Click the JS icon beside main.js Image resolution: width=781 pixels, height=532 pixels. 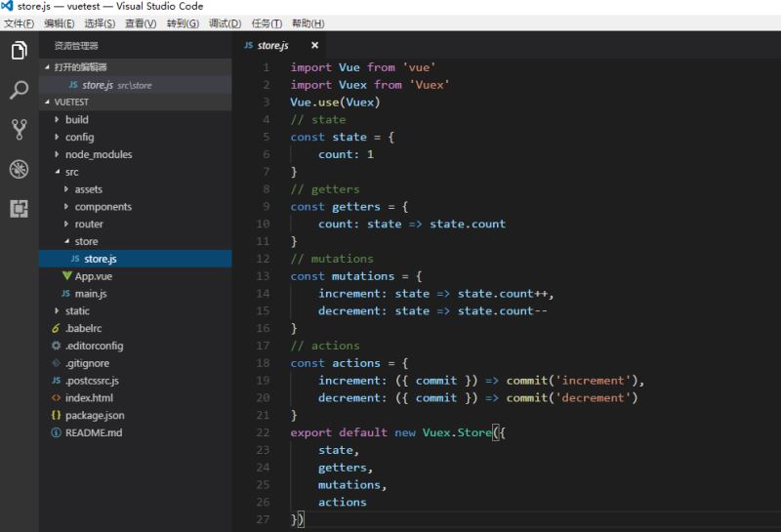point(65,294)
